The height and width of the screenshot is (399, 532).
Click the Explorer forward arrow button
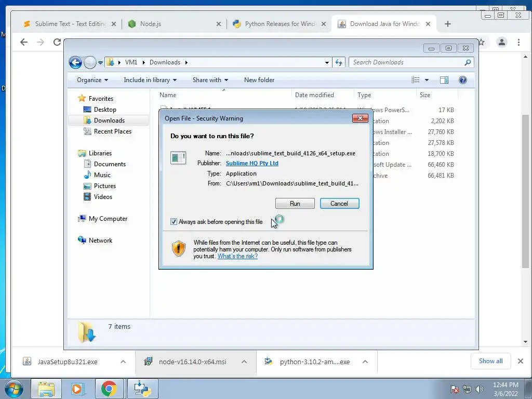tap(90, 62)
